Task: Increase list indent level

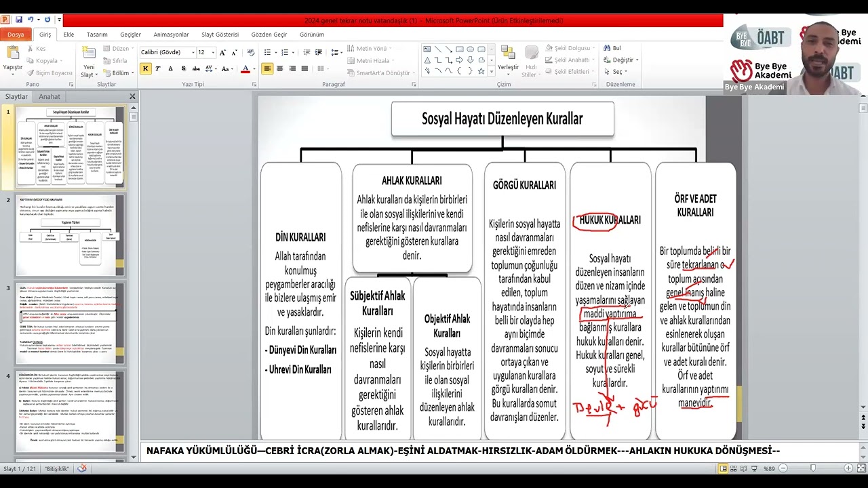Action: [318, 52]
